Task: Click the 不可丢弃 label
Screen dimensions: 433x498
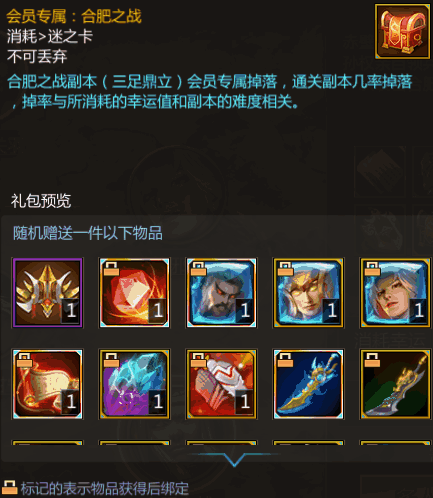Action: [x=37, y=56]
